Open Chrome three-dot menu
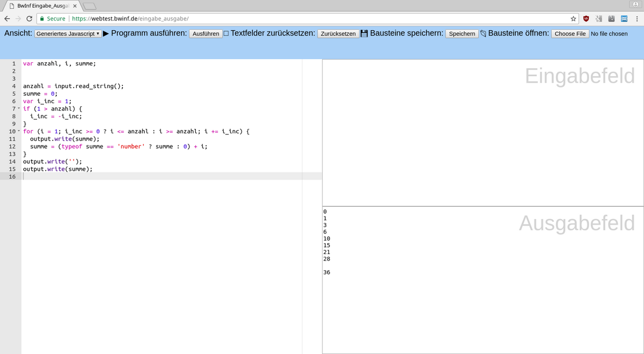Viewport: 644px width, 354px height. click(636, 18)
